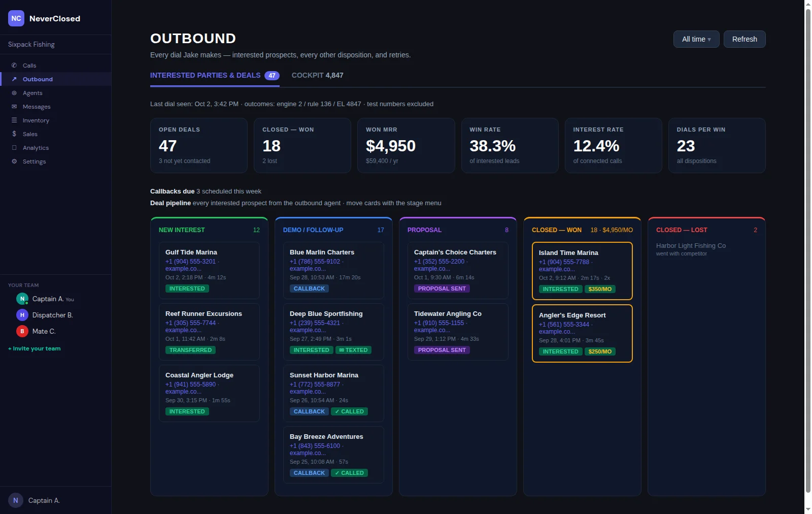This screenshot has width=812, height=514.
Task: Open the Inventory menu item
Action: (x=56, y=120)
